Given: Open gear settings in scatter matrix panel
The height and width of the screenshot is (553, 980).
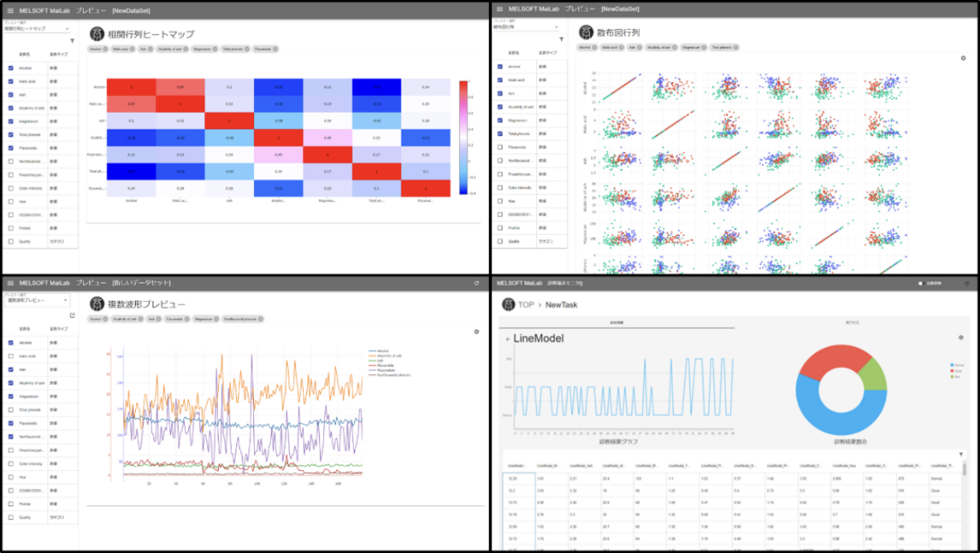Looking at the screenshot, I should 963,58.
